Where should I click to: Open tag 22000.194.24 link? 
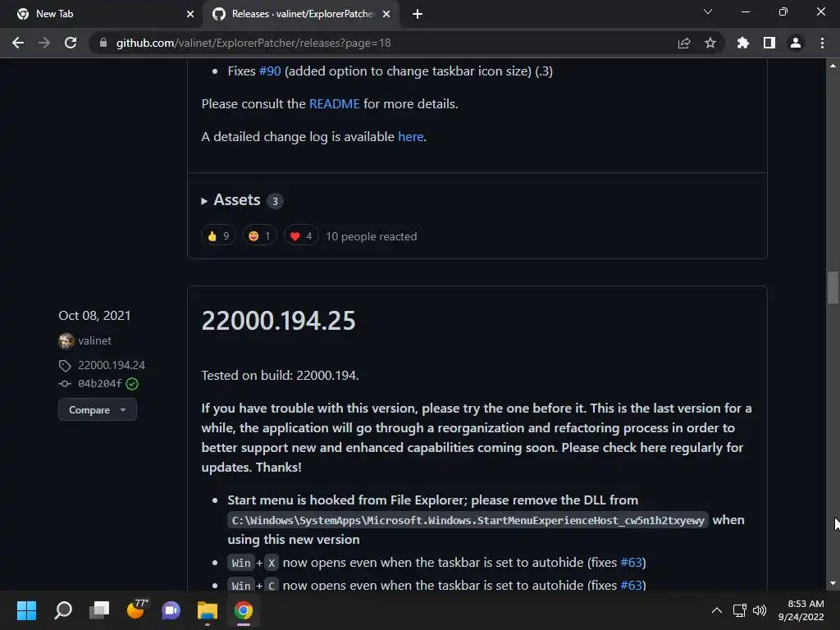[112, 365]
